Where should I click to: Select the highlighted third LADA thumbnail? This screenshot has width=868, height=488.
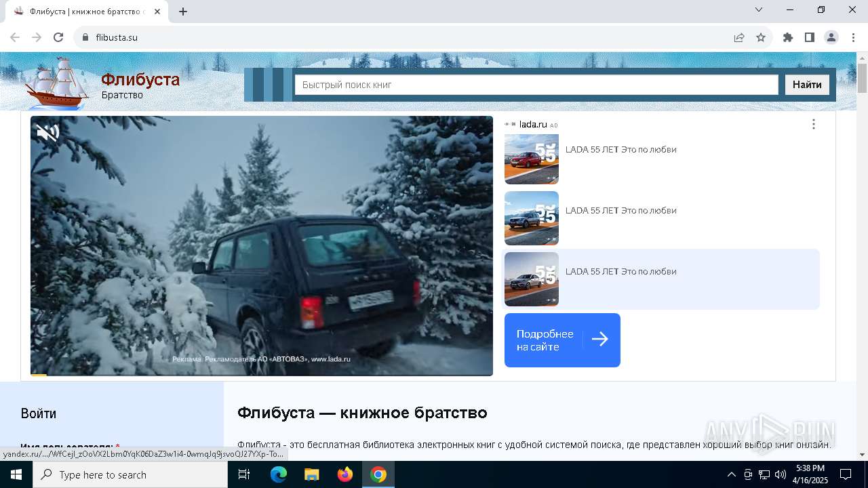click(532, 279)
